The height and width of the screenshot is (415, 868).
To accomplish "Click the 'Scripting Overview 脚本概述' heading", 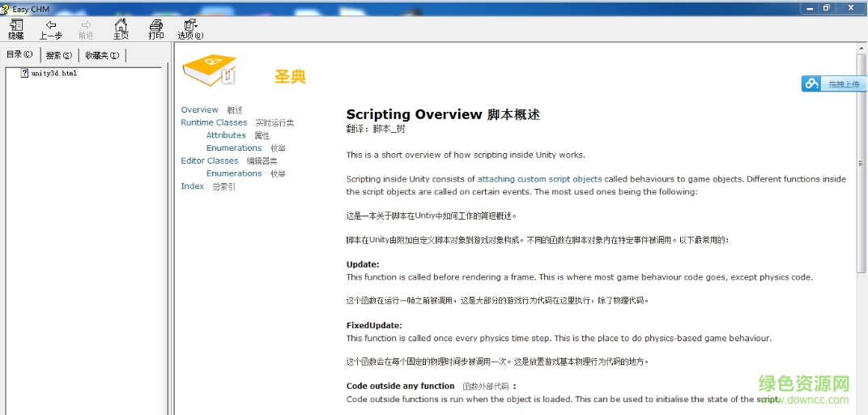I will pos(443,115).
